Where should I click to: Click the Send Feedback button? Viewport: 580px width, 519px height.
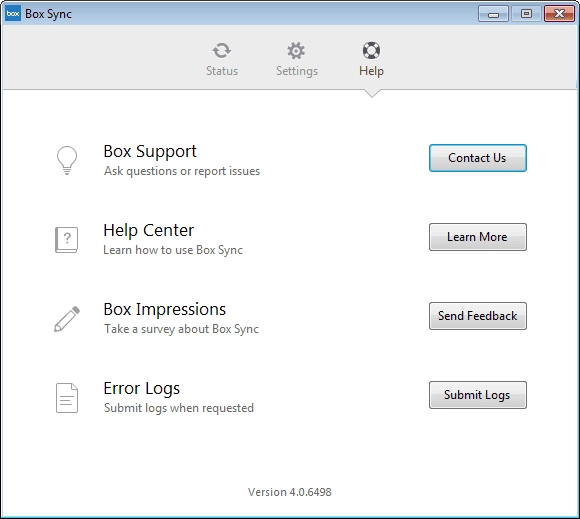tap(478, 316)
